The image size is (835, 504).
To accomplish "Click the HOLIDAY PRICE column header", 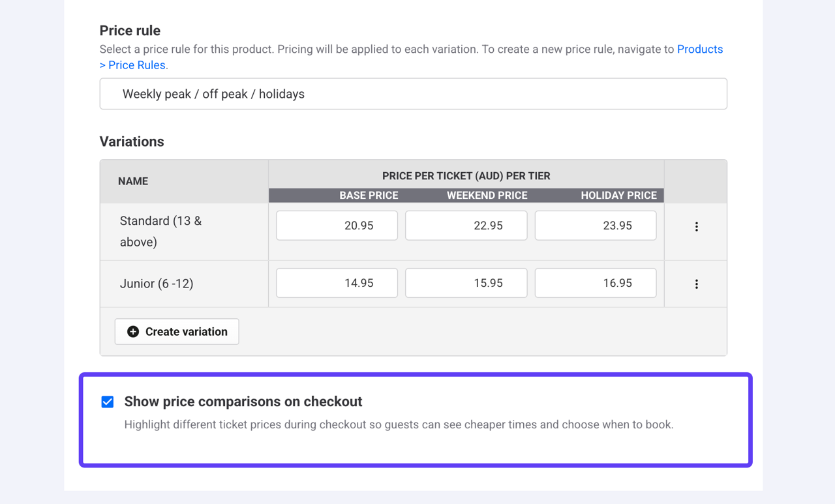I will pyautogui.click(x=618, y=195).
